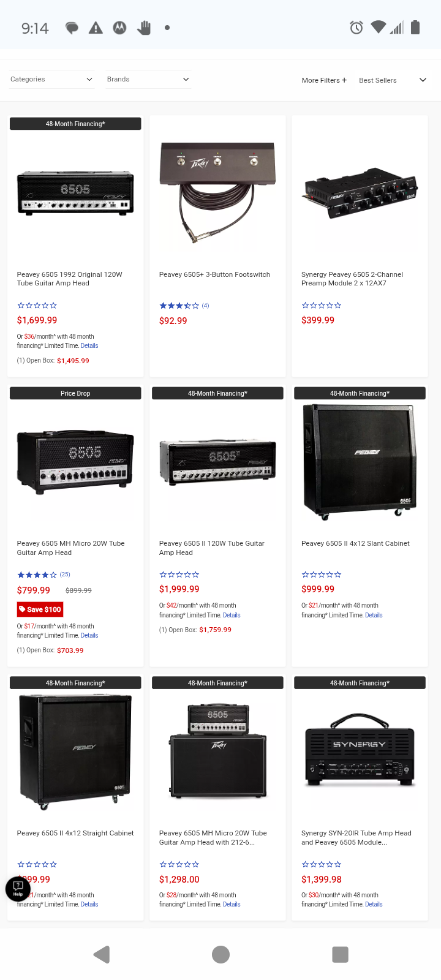
Task: Click Details link under $1,999.99 financing
Action: coord(232,615)
